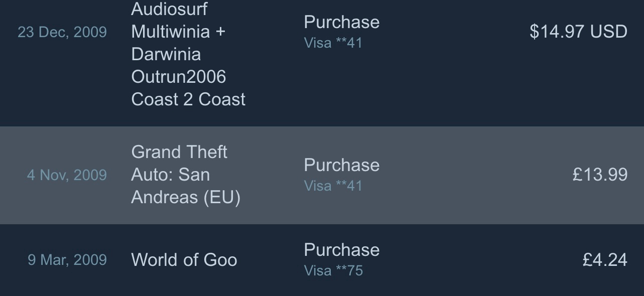Click Visa **41 on the 23 Dec transaction
This screenshot has height=296, width=644.
tap(333, 43)
